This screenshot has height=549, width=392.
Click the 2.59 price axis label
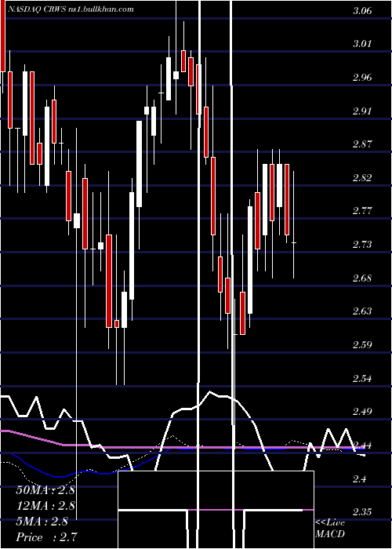point(362,345)
